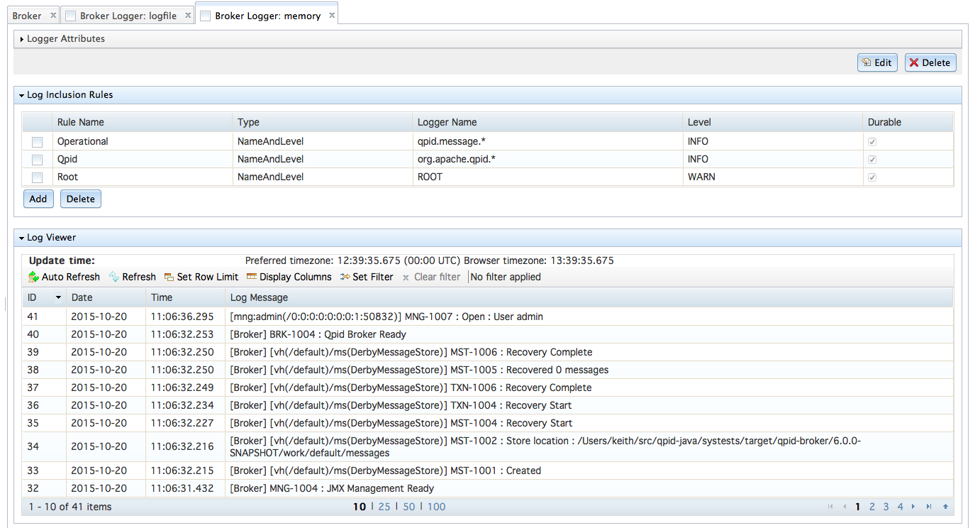The height and width of the screenshot is (528, 980).
Task: Jump to last page of log entries
Action: point(929,507)
